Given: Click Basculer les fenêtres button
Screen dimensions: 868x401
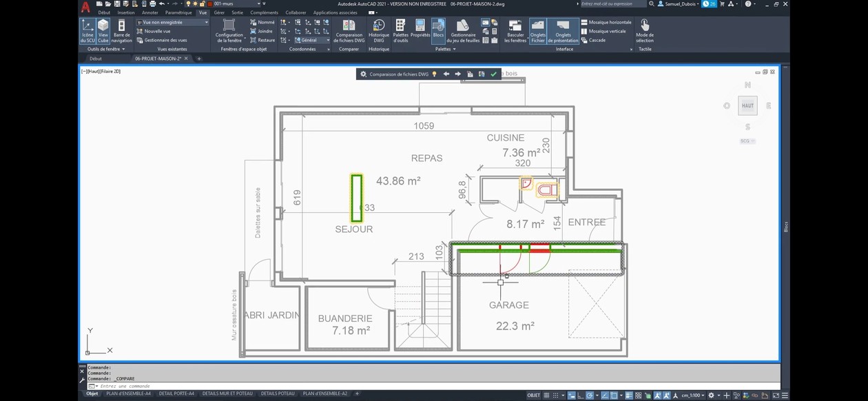Looking at the screenshot, I should pyautogui.click(x=516, y=31).
